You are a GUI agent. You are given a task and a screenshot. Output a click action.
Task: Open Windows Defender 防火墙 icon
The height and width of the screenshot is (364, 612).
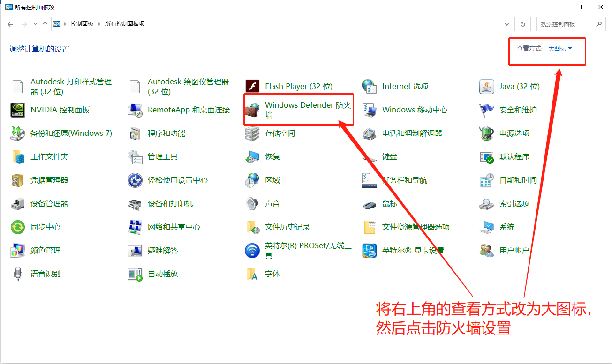click(x=252, y=110)
